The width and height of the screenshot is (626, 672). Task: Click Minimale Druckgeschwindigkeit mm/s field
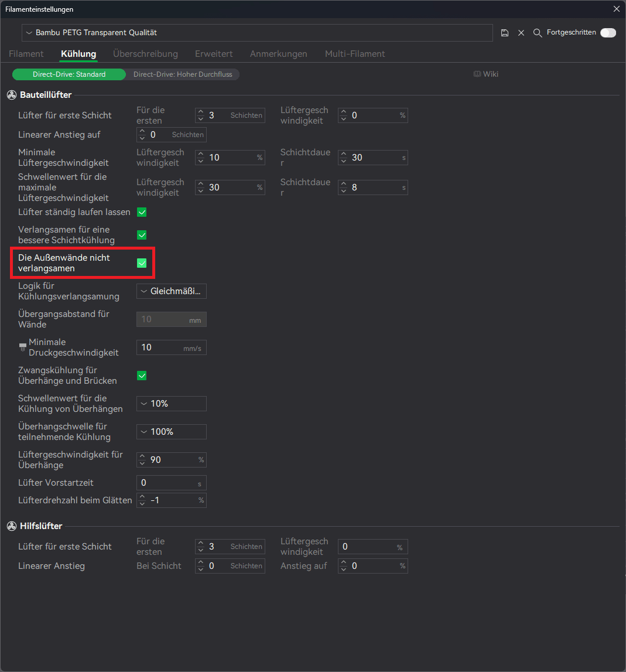[172, 347]
